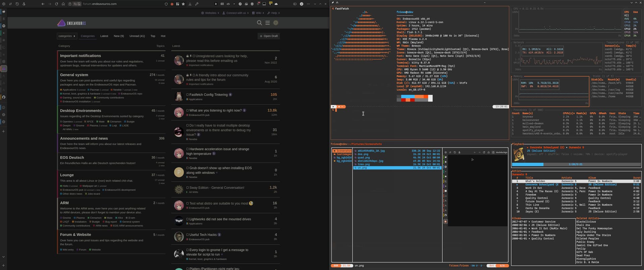The height and width of the screenshot is (270, 644).
Task: Open the forum hamburger menu icon
Action: tap(267, 23)
